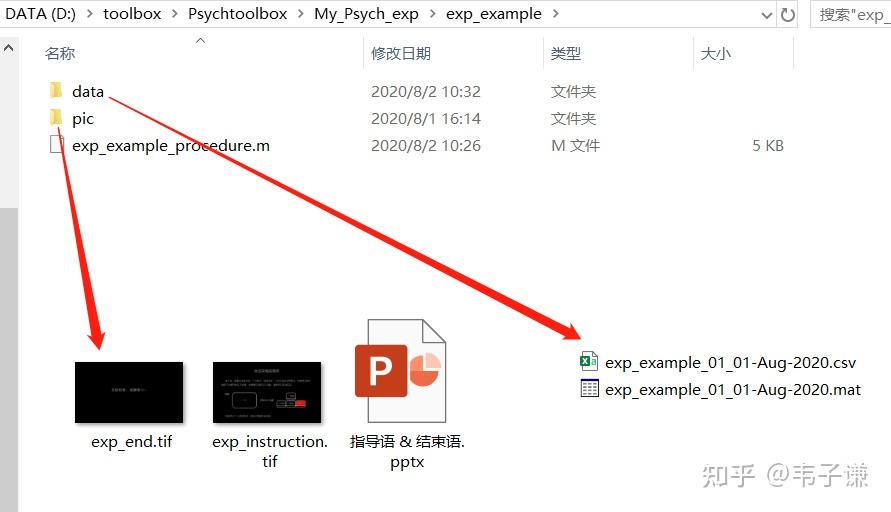This screenshot has height=512, width=891.
Task: Sort by 名称 column header
Action: point(60,53)
